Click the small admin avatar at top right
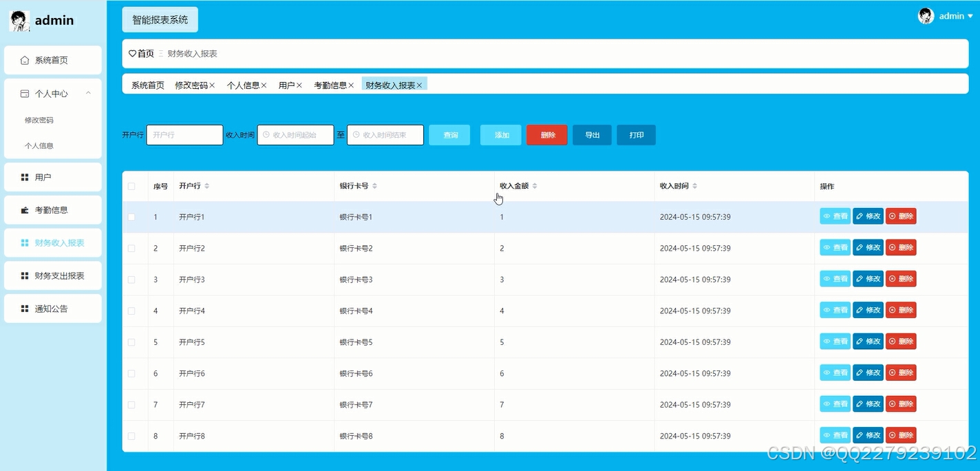980x471 pixels. [x=926, y=16]
